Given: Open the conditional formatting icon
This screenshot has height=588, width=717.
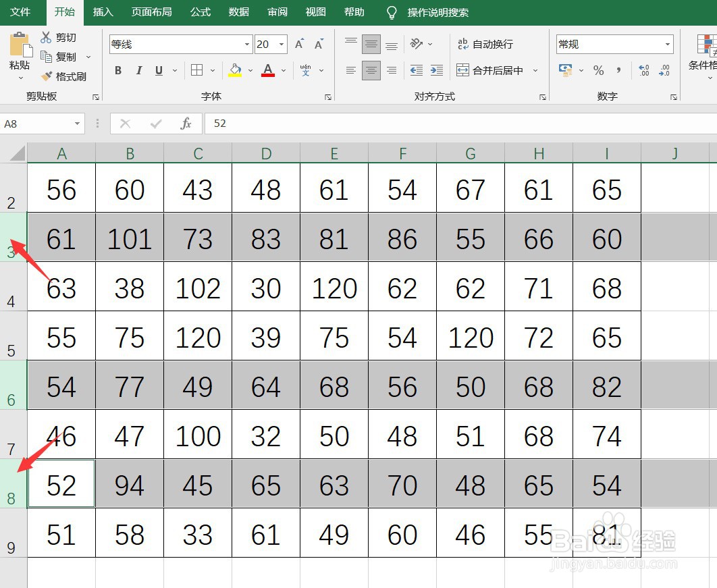Looking at the screenshot, I should click(706, 45).
